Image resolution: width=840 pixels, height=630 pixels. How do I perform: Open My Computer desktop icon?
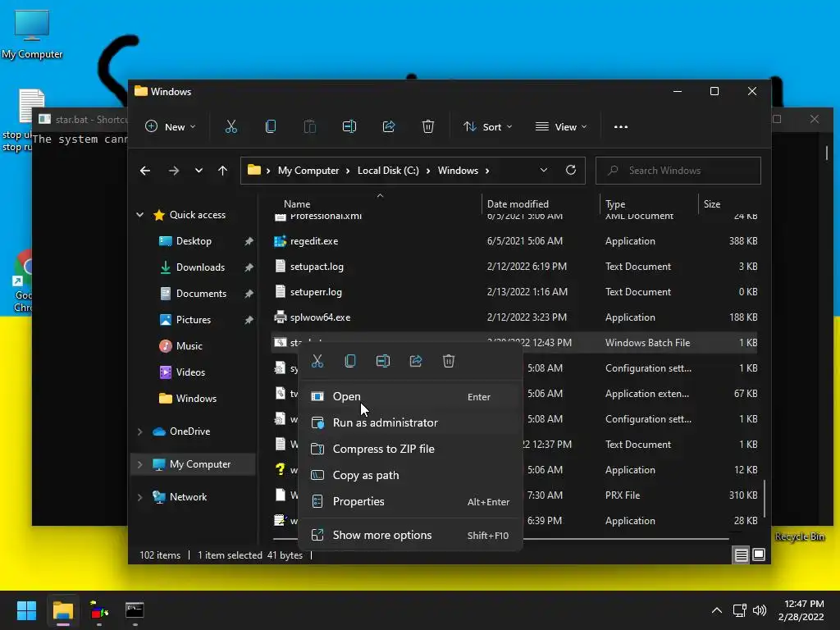click(32, 34)
